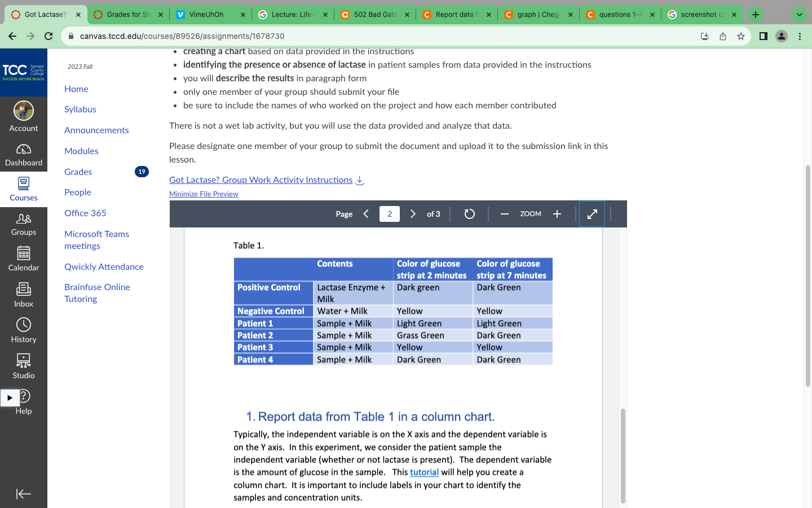Click the document preview vertical scrollbar
This screenshot has width=812, height=508.
coord(623,455)
